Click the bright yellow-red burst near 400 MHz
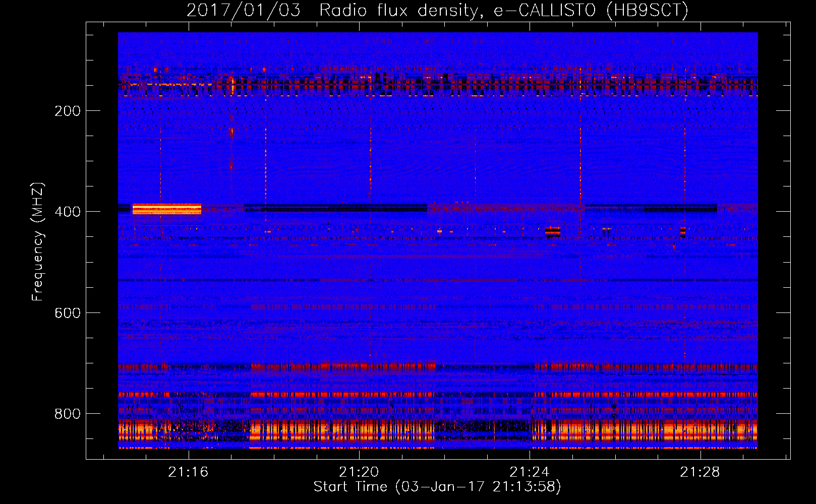This screenshot has width=816, height=504. pyautogui.click(x=167, y=209)
